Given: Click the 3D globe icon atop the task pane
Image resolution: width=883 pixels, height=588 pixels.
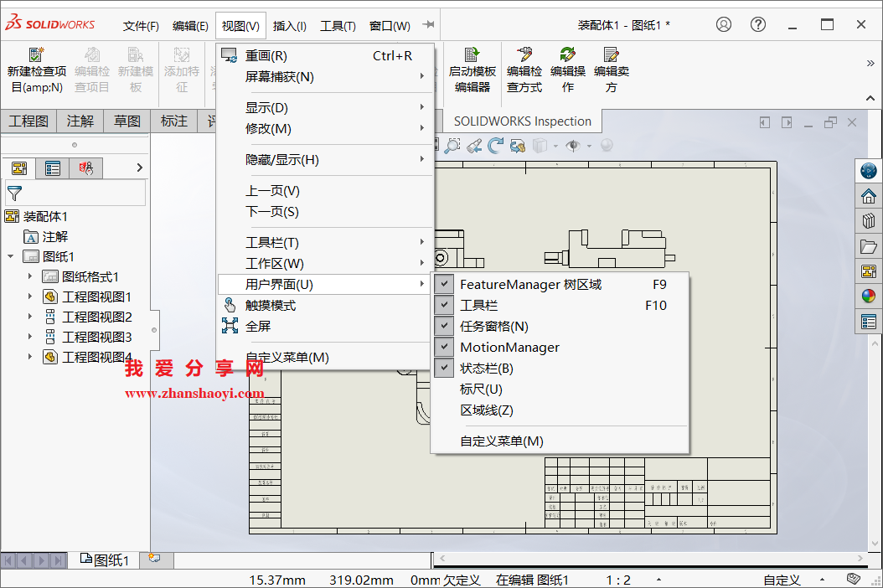Looking at the screenshot, I should click(869, 171).
